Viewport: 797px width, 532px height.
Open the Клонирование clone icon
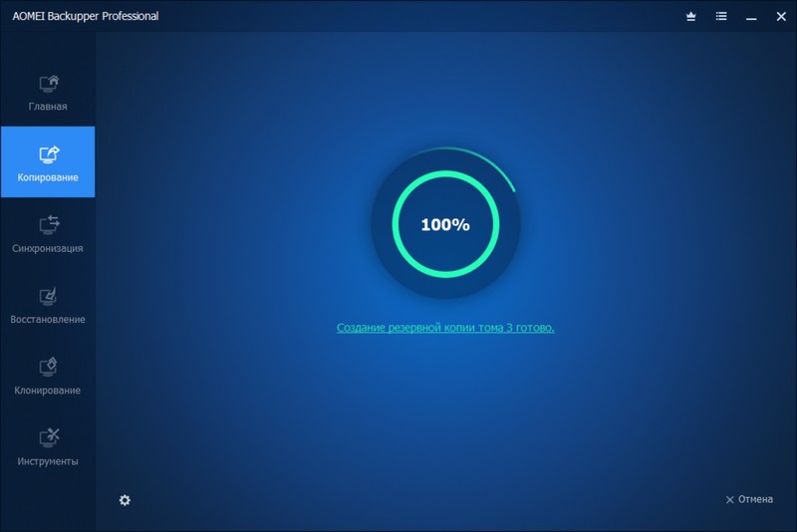tap(49, 367)
